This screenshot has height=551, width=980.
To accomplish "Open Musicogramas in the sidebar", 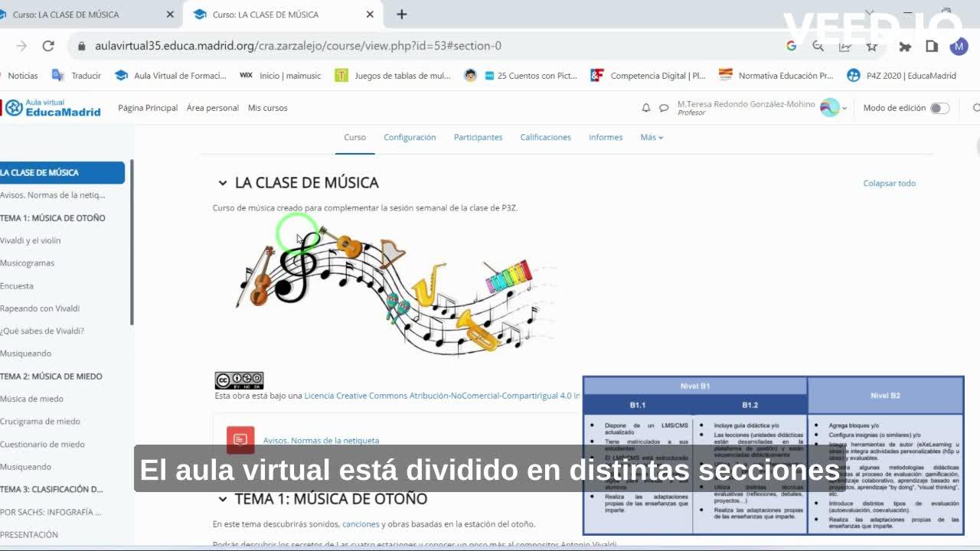I will 28,263.
